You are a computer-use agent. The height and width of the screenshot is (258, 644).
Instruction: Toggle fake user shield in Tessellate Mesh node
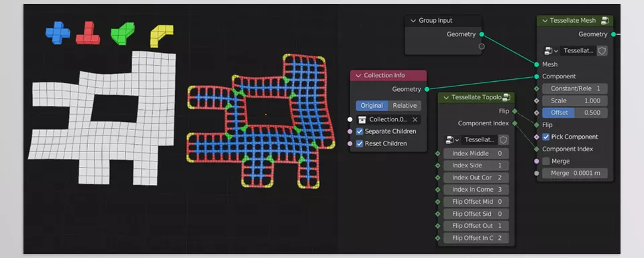click(x=602, y=51)
